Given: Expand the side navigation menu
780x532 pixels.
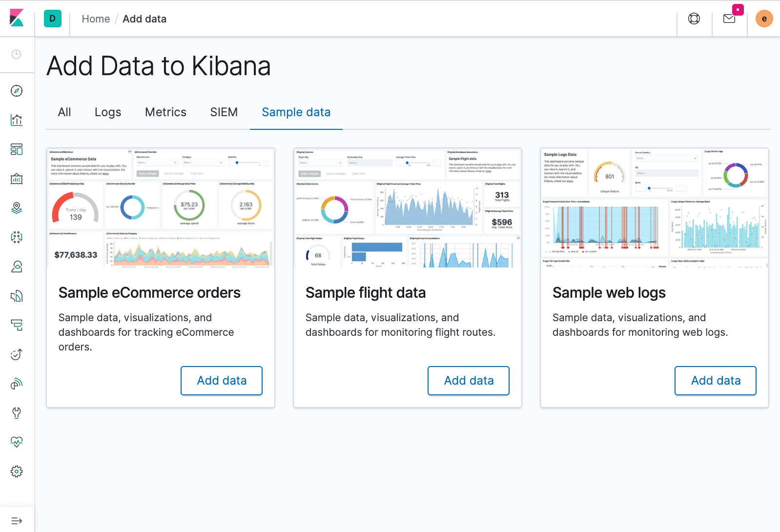Looking at the screenshot, I should tap(17, 521).
